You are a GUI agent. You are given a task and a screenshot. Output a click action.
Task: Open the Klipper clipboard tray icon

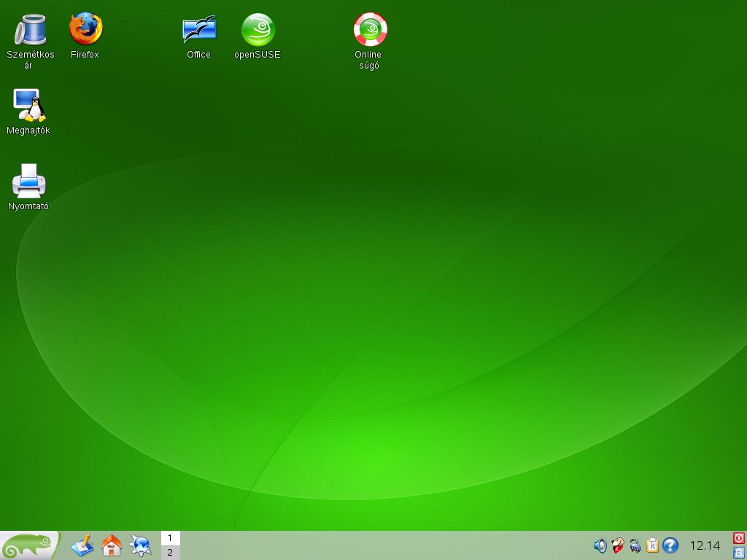point(652,545)
